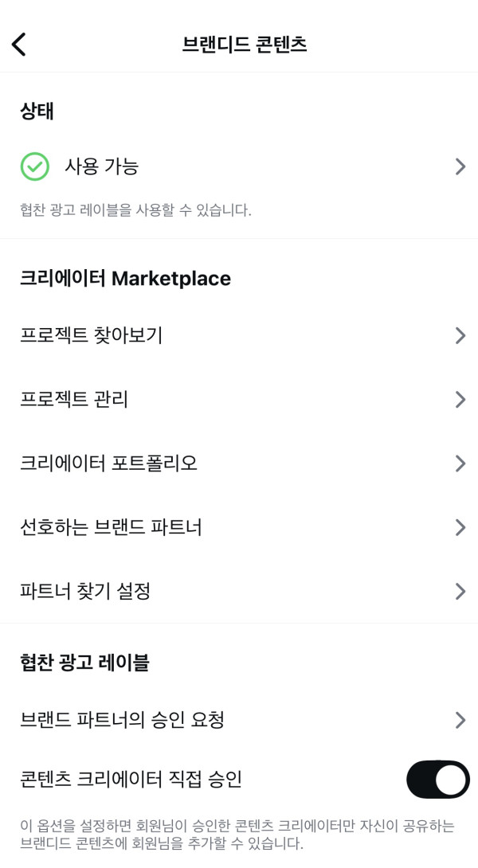The width and height of the screenshot is (478, 868).
Task: Click the 브랜디드 콘텐츠 page title
Action: tap(245, 45)
